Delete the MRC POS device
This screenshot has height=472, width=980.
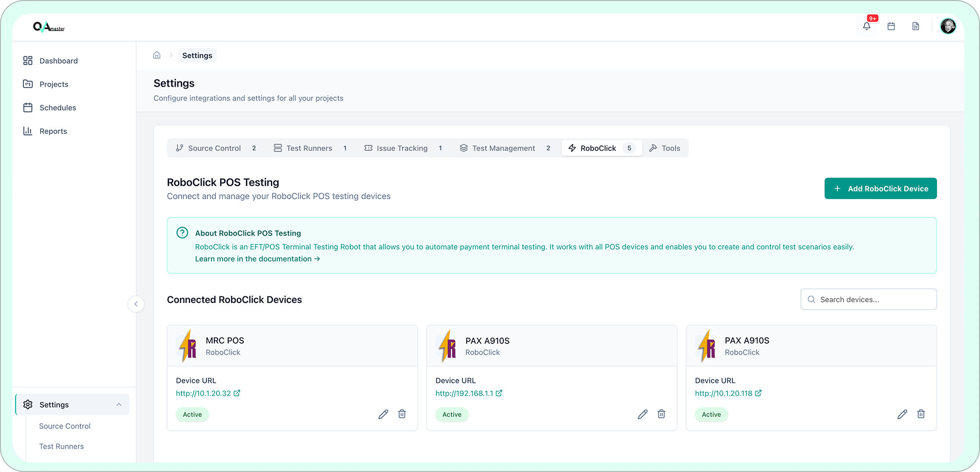click(x=402, y=414)
